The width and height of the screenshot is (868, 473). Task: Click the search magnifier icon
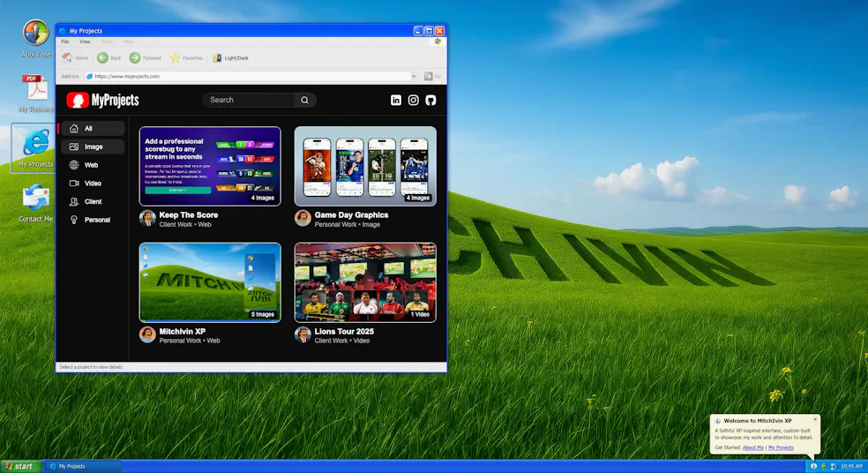point(304,101)
